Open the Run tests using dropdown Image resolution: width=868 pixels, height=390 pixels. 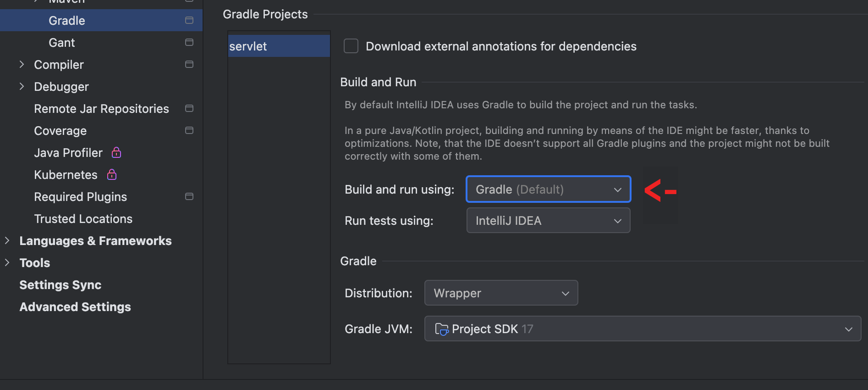(548, 220)
